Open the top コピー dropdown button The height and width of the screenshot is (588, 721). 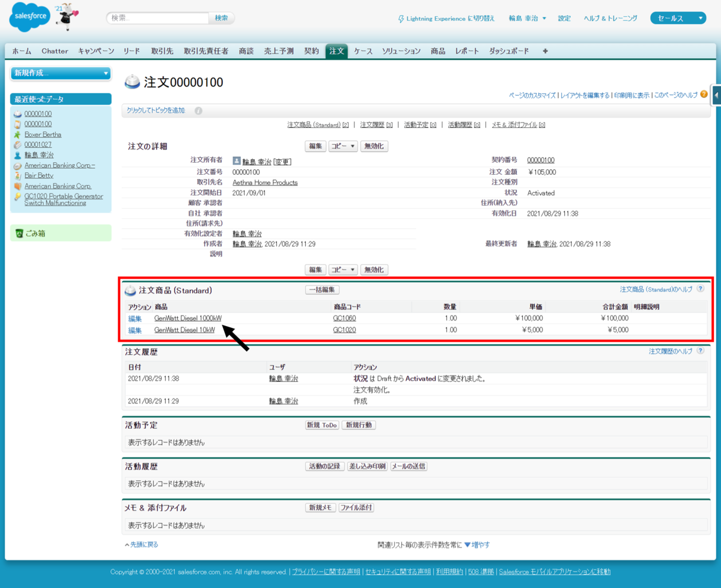[343, 146]
